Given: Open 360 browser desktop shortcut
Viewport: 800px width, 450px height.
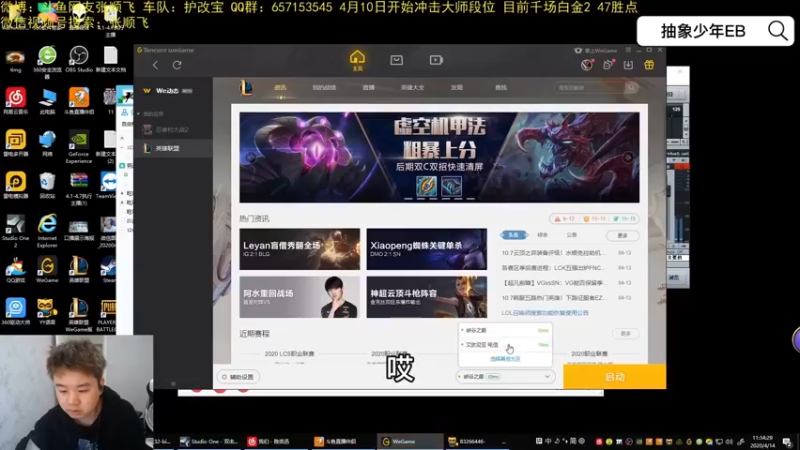Looking at the screenshot, I should [x=47, y=62].
